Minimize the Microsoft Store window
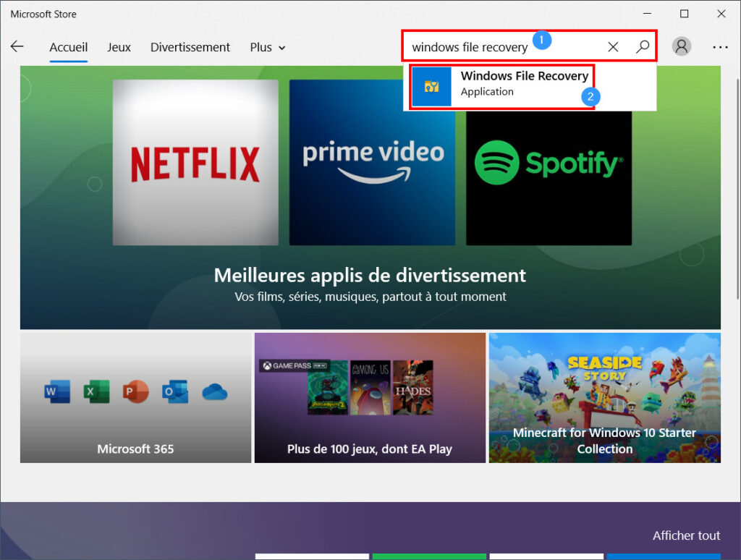The width and height of the screenshot is (741, 560). point(647,14)
